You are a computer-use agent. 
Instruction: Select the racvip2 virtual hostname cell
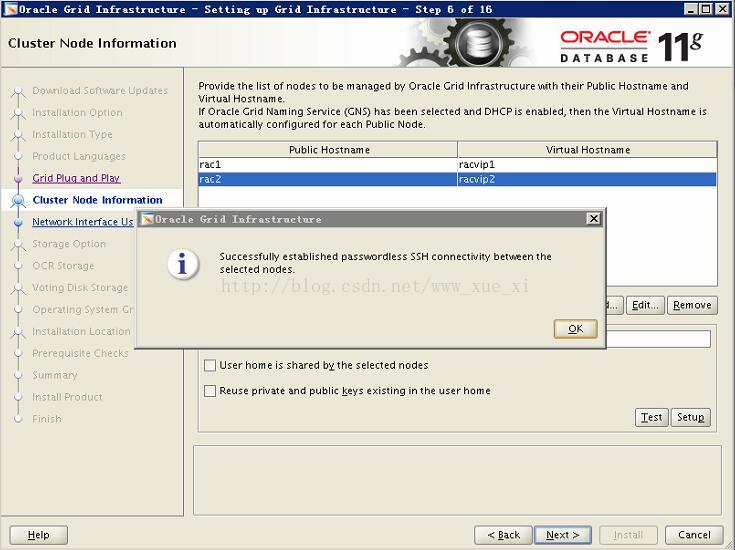587,179
